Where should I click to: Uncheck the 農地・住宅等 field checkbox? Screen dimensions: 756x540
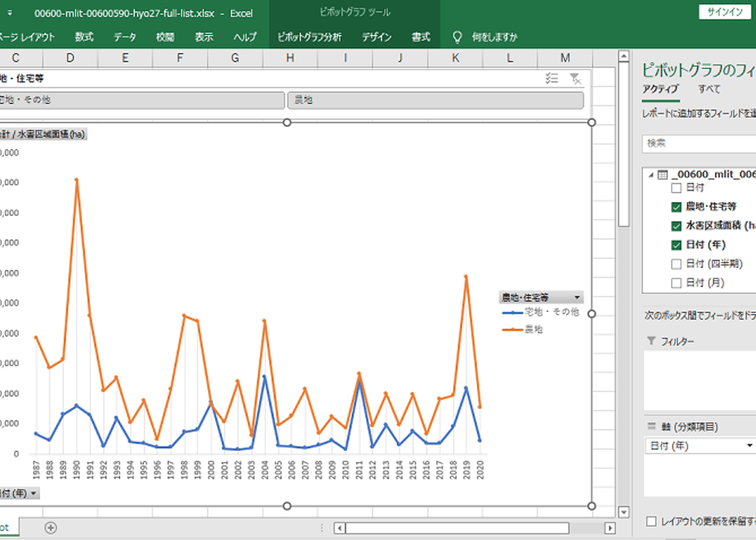pyautogui.click(x=676, y=207)
